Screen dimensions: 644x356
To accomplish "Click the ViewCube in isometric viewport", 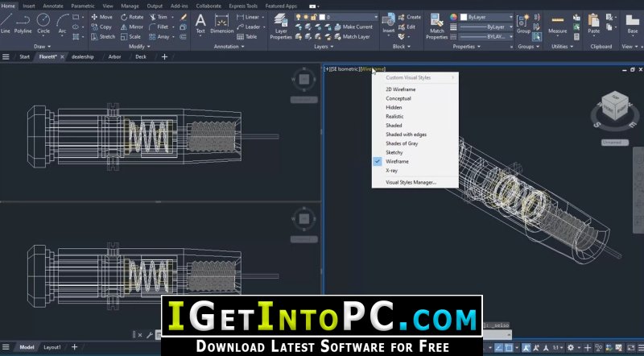I will pyautogui.click(x=614, y=106).
